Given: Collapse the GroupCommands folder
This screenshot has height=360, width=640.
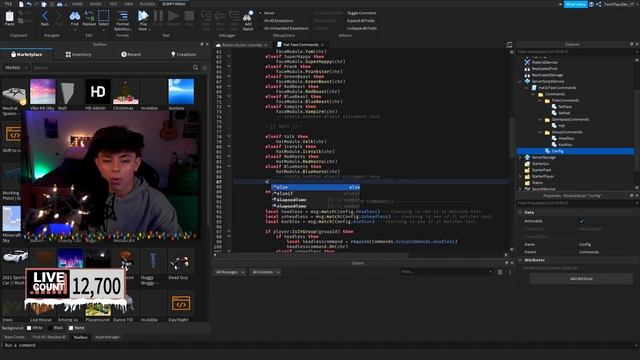Looking at the screenshot, I should (x=540, y=132).
